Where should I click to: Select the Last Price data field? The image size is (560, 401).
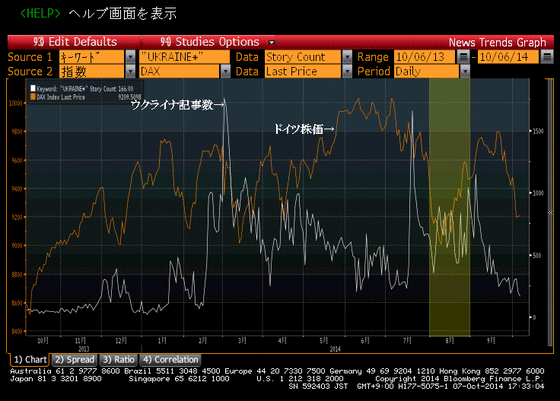(x=303, y=71)
